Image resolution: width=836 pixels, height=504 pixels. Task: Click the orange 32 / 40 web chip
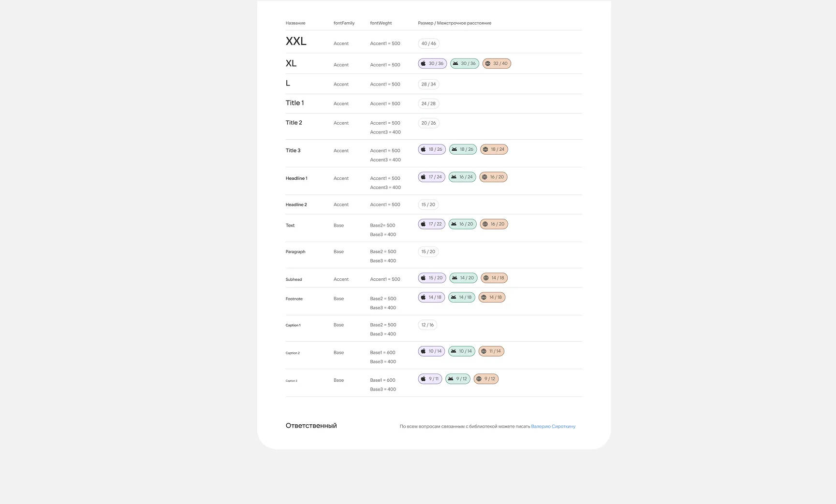pos(497,64)
